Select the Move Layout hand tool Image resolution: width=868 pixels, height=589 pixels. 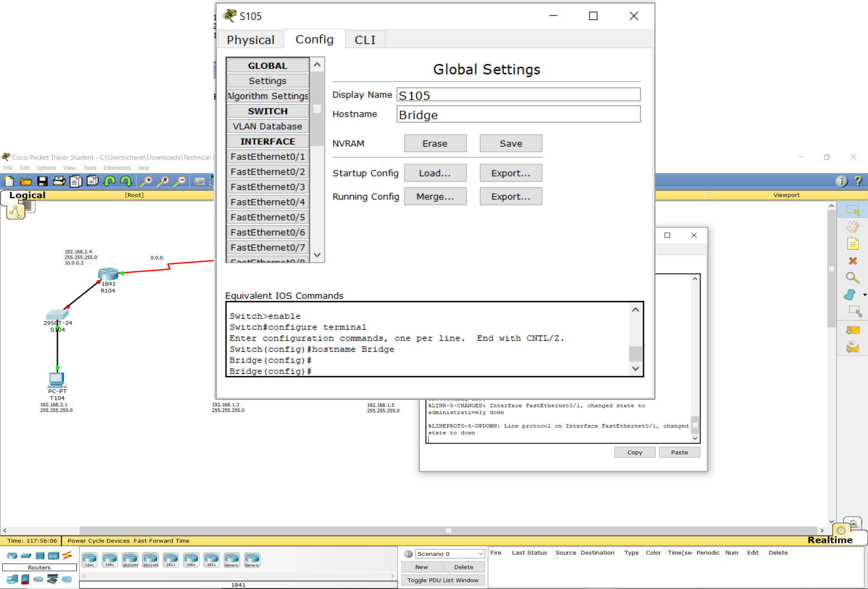[853, 227]
